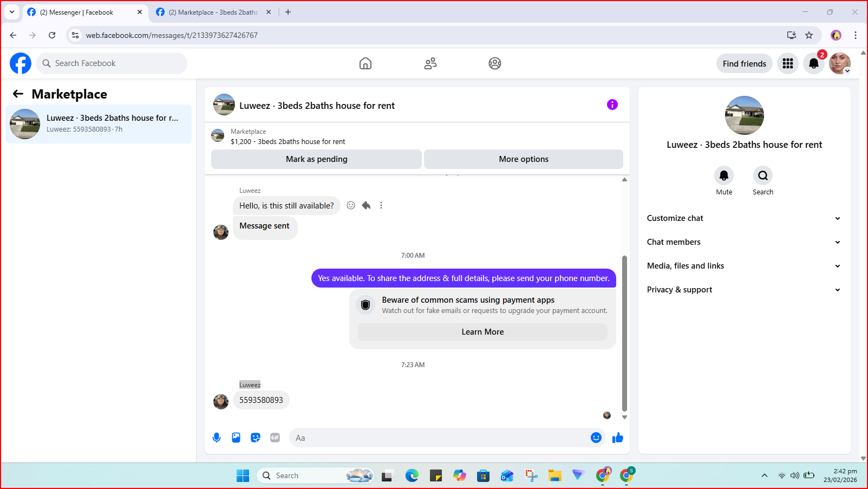868x489 pixels.
Task: Choose a sticker icon
Action: click(256, 438)
